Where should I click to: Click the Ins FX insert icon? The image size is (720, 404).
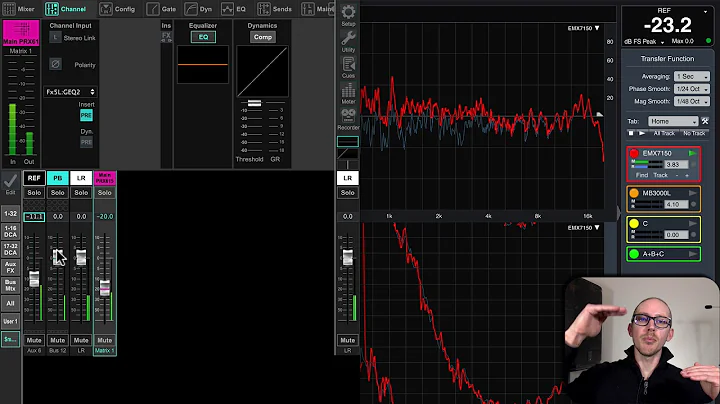[166, 37]
